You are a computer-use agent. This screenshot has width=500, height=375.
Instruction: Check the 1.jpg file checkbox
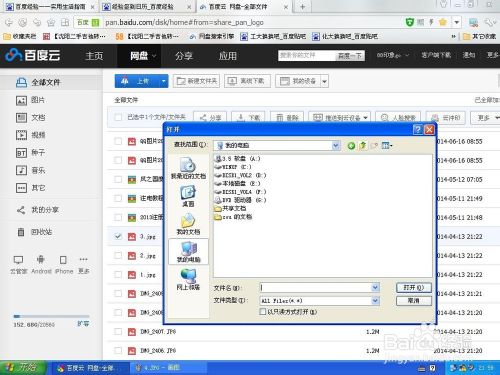(x=118, y=275)
